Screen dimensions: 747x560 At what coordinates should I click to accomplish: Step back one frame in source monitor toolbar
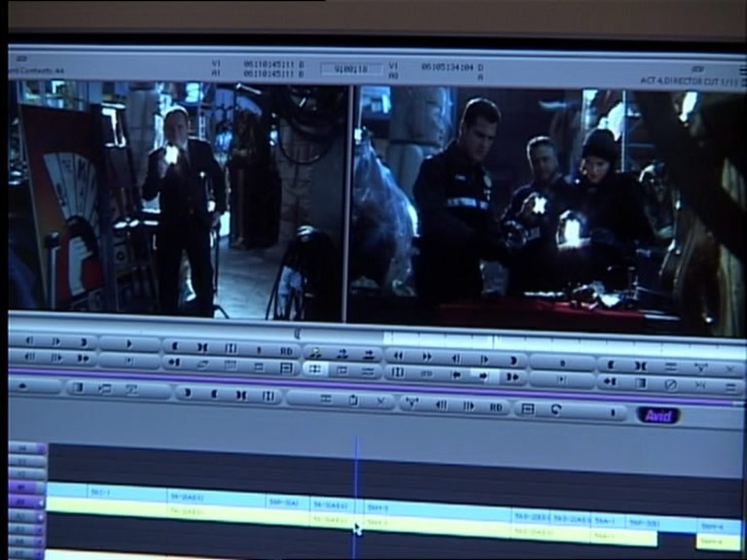29,341
